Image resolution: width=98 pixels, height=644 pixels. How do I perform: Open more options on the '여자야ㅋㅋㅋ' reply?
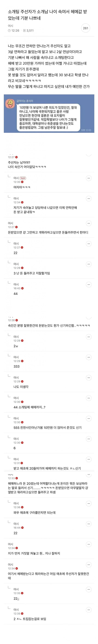pyautogui.click(x=89, y=178)
